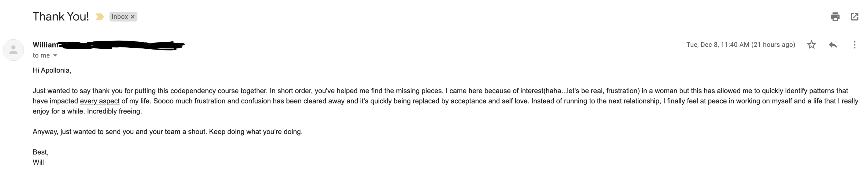Viewport: 868px width, 183px height.
Task: Click the 'Incredibly freeing.' sentence
Action: click(x=115, y=111)
